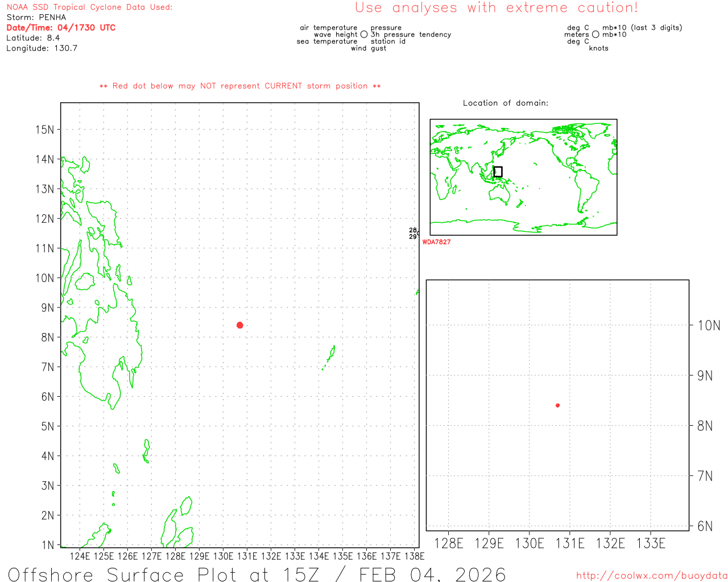Click the red dot disclaimer text above map
The width and height of the screenshot is (728, 582).
[240, 86]
